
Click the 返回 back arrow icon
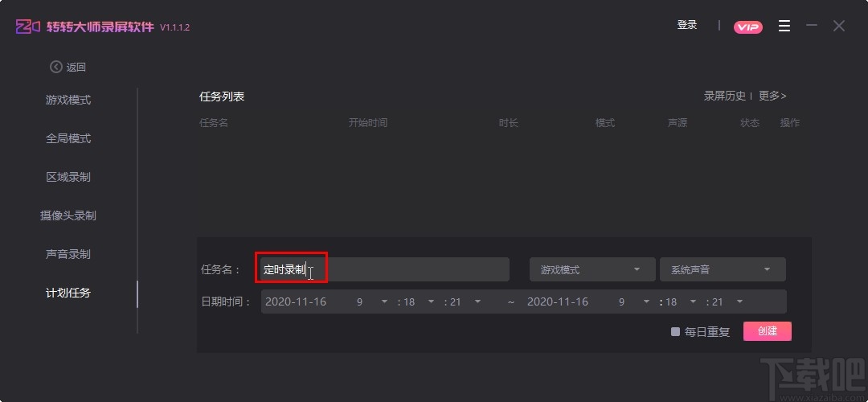(x=56, y=67)
